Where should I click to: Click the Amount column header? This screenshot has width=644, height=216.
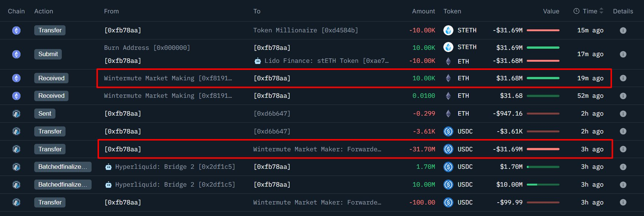pos(423,11)
